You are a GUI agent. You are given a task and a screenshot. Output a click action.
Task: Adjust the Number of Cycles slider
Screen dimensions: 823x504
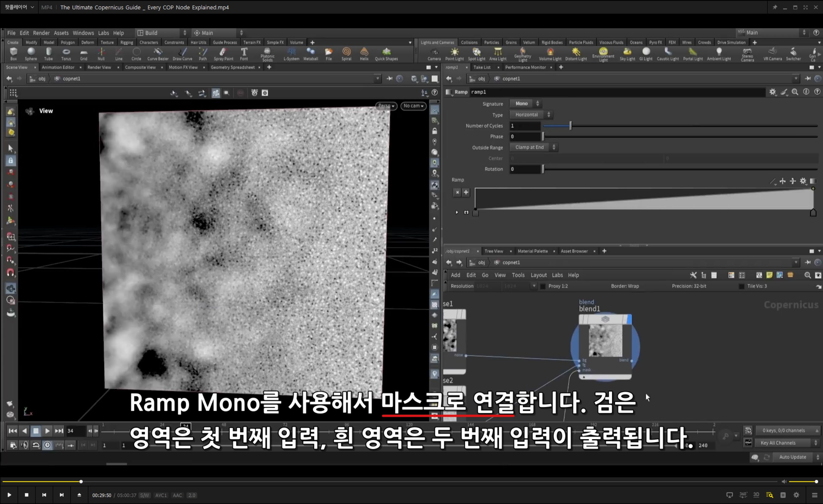570,126
